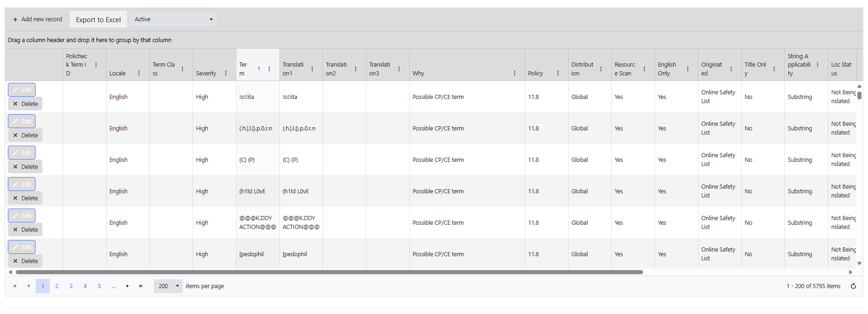Sort by the Term column header
Screen dimensions: 868x314
coord(245,69)
